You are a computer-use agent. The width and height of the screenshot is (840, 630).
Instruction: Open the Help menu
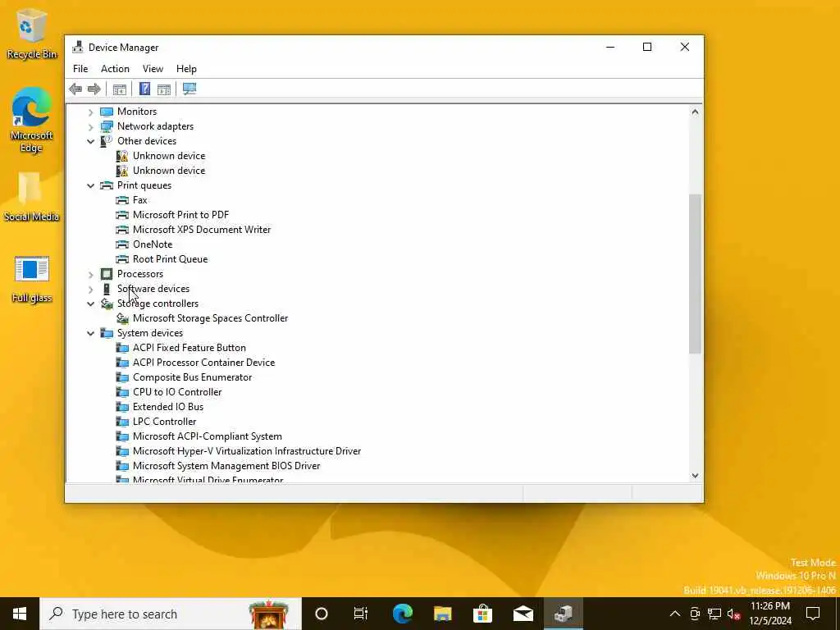pyautogui.click(x=186, y=69)
